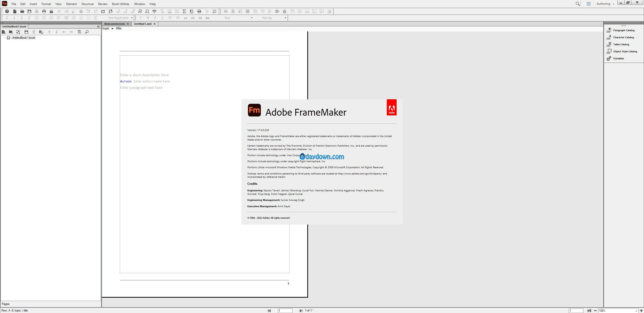
Task: Open the book panel options menu icon
Action: [98, 26]
